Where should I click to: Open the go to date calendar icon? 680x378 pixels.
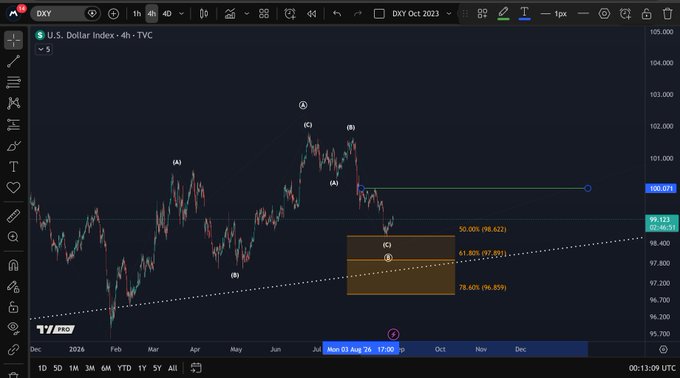tap(196, 368)
